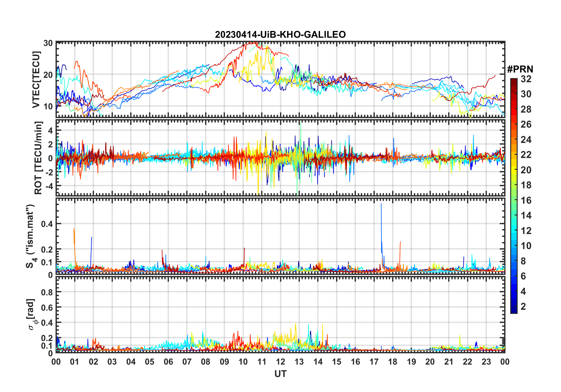
Task: Click the S4 ("ism.mat") y-axis label
Action: pyautogui.click(x=31, y=236)
